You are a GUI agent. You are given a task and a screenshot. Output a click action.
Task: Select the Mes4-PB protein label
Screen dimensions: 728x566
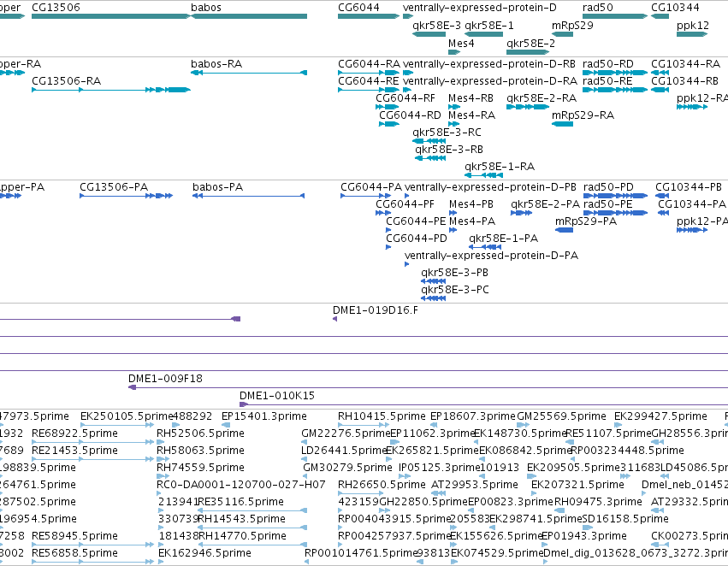point(471,204)
